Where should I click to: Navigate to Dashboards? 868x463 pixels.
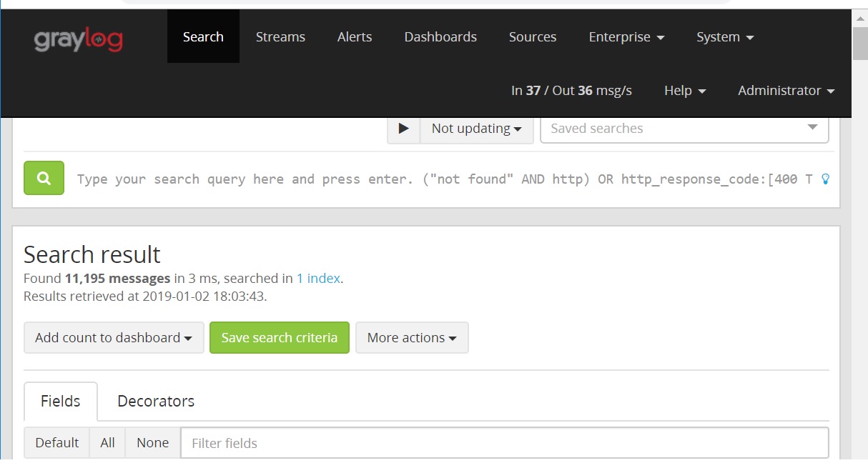coord(440,36)
